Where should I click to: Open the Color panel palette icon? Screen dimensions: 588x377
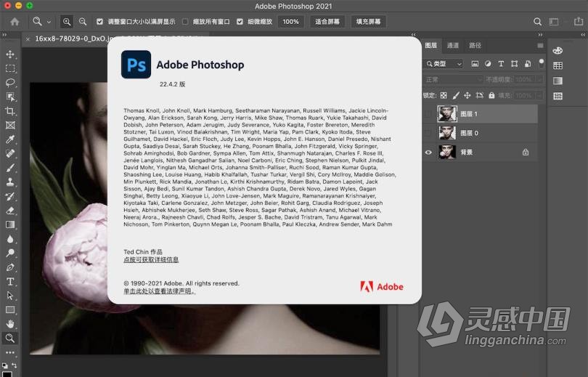pyautogui.click(x=558, y=50)
